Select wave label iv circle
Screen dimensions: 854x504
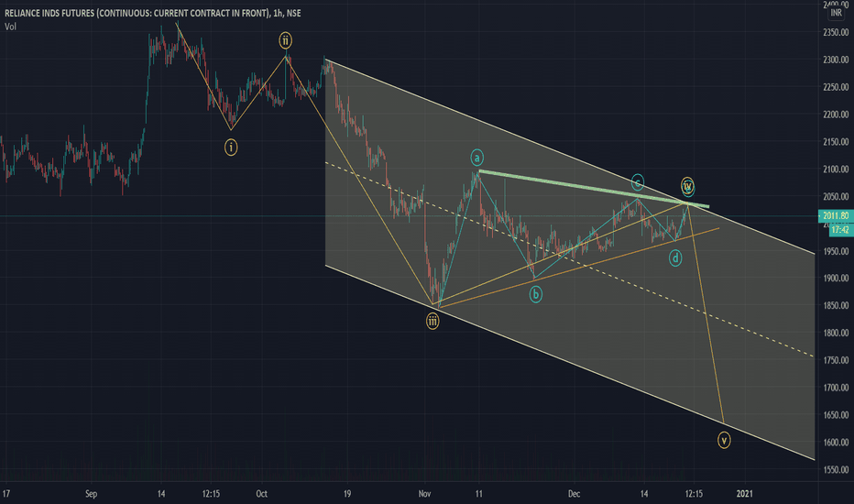[688, 187]
